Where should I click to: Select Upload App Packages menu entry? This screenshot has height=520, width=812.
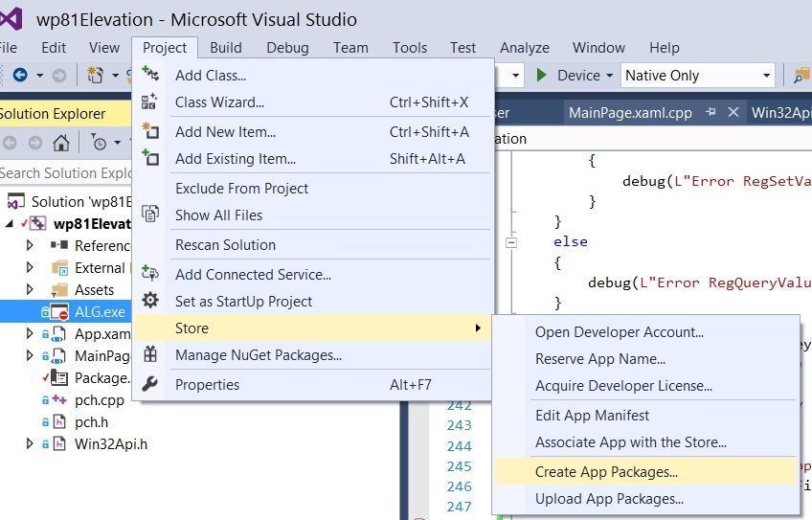(644, 499)
